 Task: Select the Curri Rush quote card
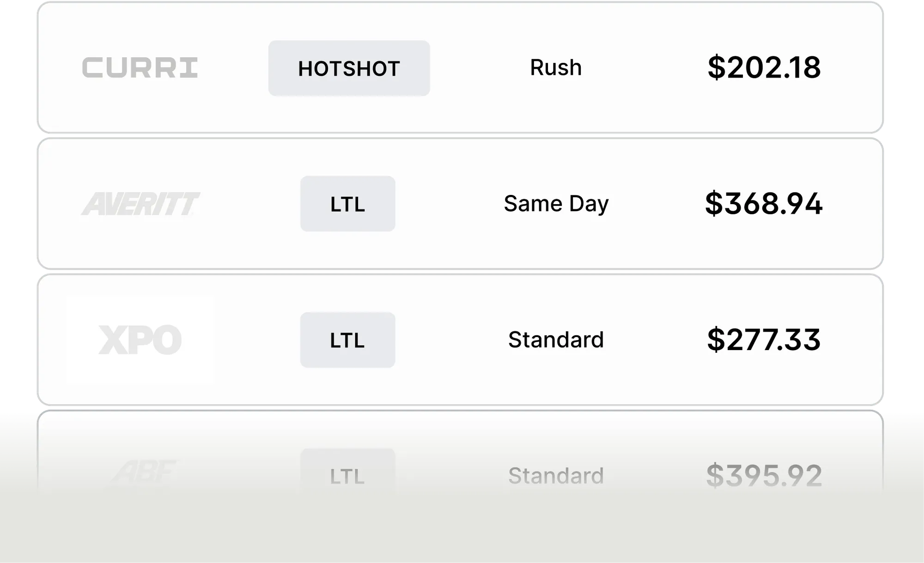(x=460, y=67)
